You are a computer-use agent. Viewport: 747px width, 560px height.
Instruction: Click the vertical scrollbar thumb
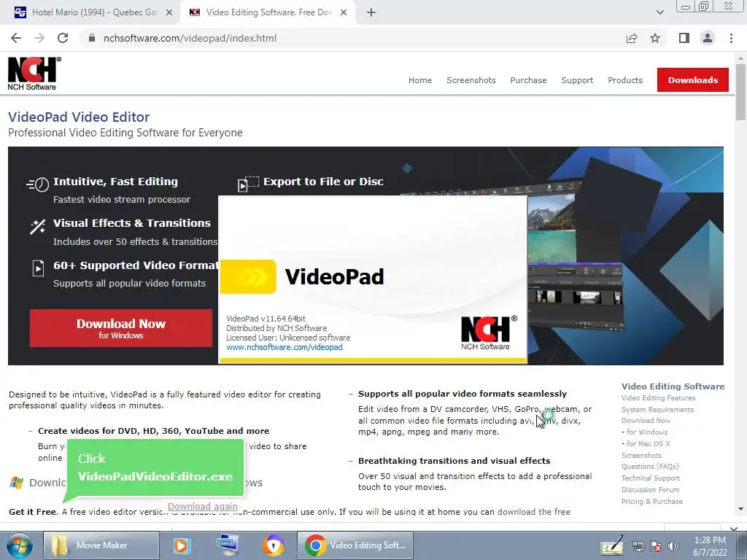click(x=740, y=91)
